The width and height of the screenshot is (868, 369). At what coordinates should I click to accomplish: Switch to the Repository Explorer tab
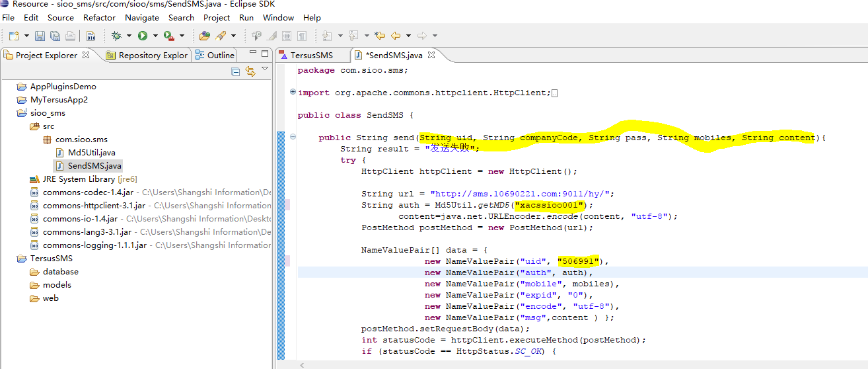tap(147, 55)
